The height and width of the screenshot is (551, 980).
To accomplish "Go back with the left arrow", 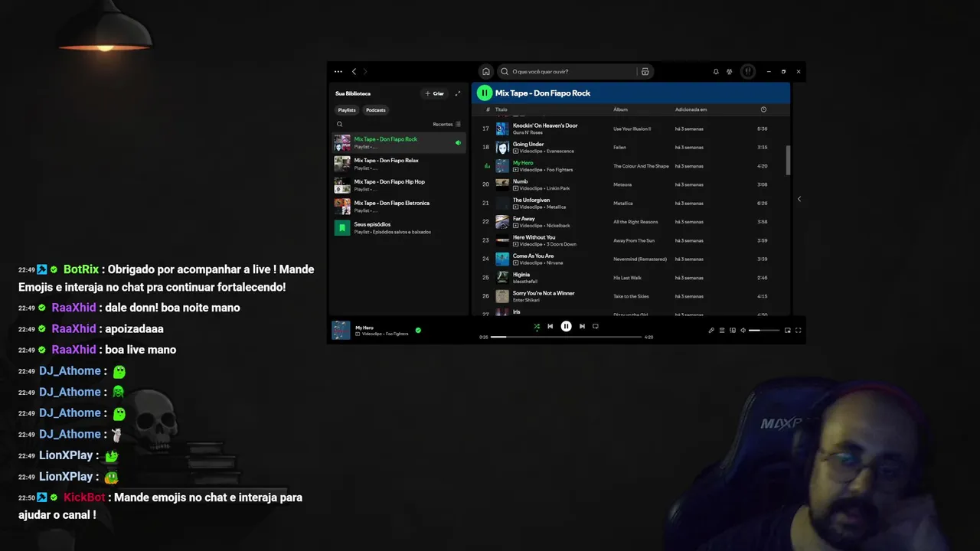I will [354, 72].
